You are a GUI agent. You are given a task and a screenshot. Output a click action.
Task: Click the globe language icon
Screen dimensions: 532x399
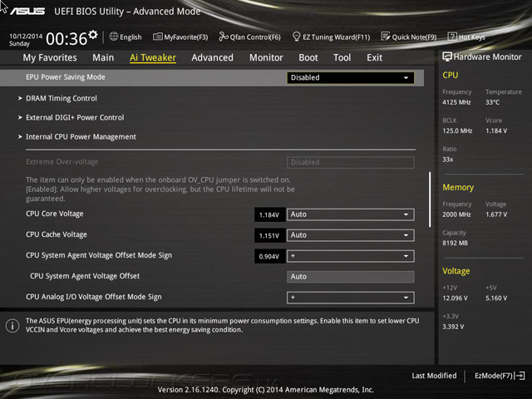(x=114, y=37)
